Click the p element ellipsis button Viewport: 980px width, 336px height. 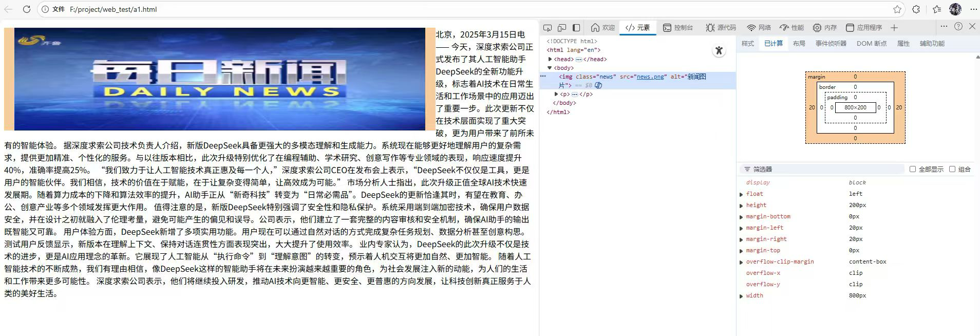(x=575, y=94)
